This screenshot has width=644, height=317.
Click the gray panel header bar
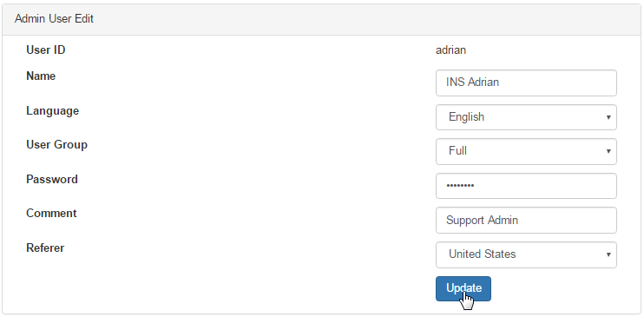pyautogui.click(x=322, y=19)
